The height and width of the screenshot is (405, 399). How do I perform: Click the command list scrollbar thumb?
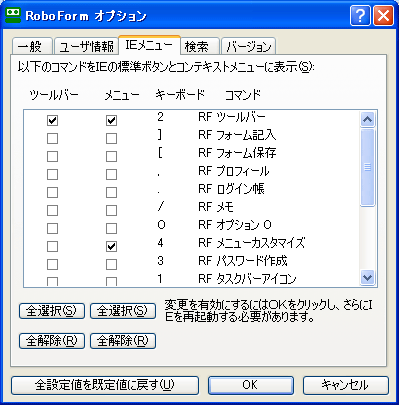(368, 167)
